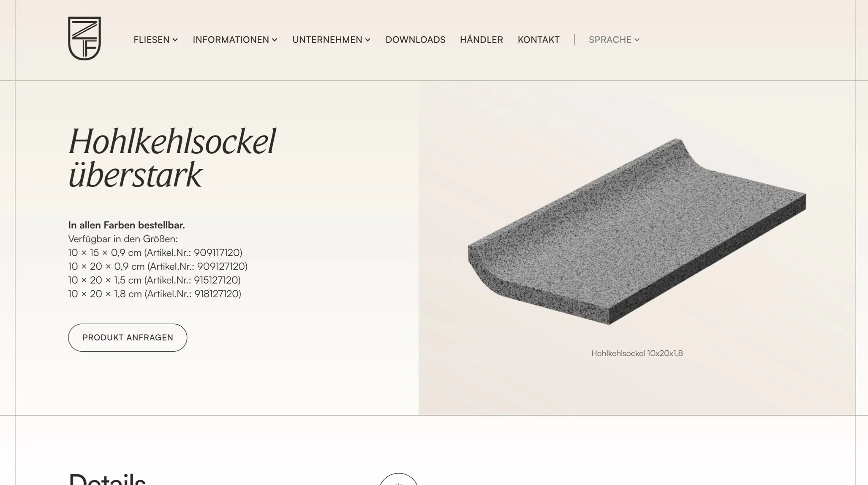Expand the UNTERNEHMEN submenu
The image size is (868, 485).
pyautogui.click(x=332, y=40)
